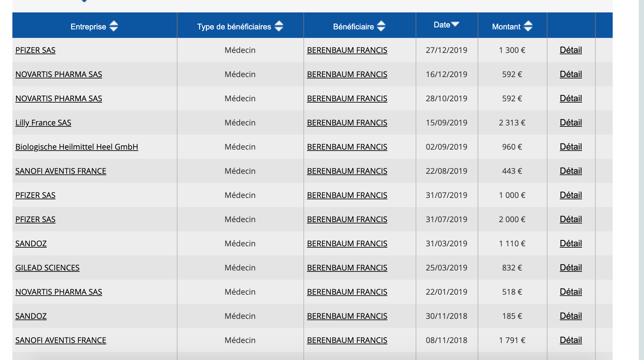644x360 pixels.
Task: Sort table by Entreprise column arrows
Action: click(x=114, y=26)
